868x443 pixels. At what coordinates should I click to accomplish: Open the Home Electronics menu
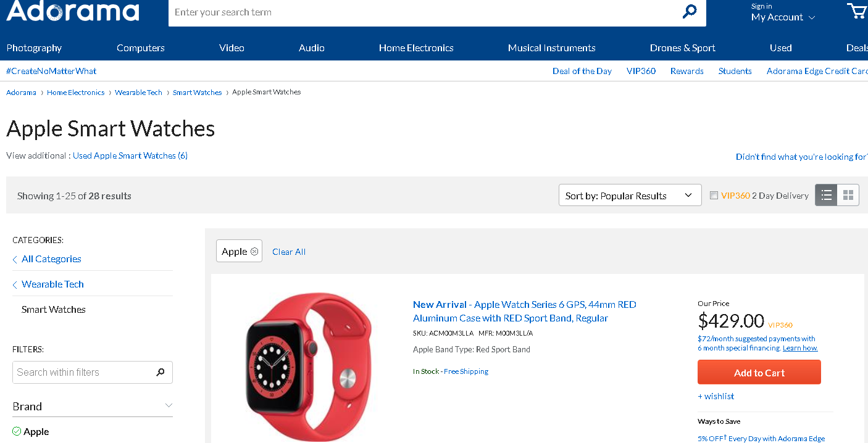tap(416, 48)
